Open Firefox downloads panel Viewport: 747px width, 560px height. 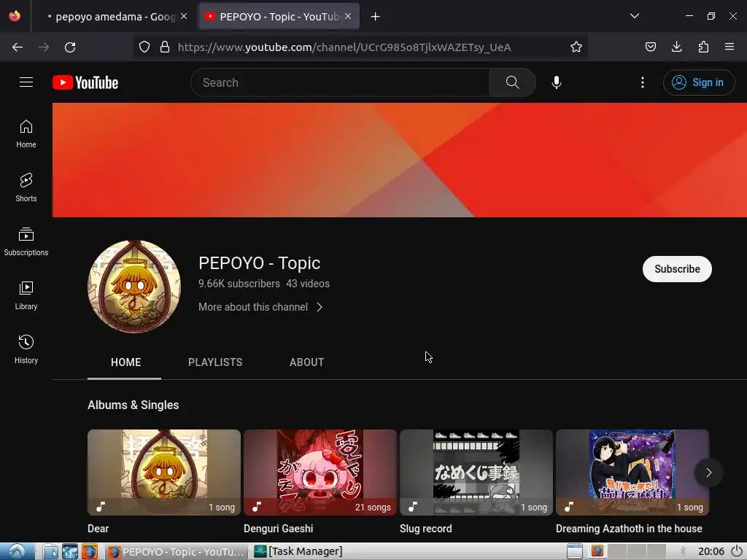pos(676,47)
